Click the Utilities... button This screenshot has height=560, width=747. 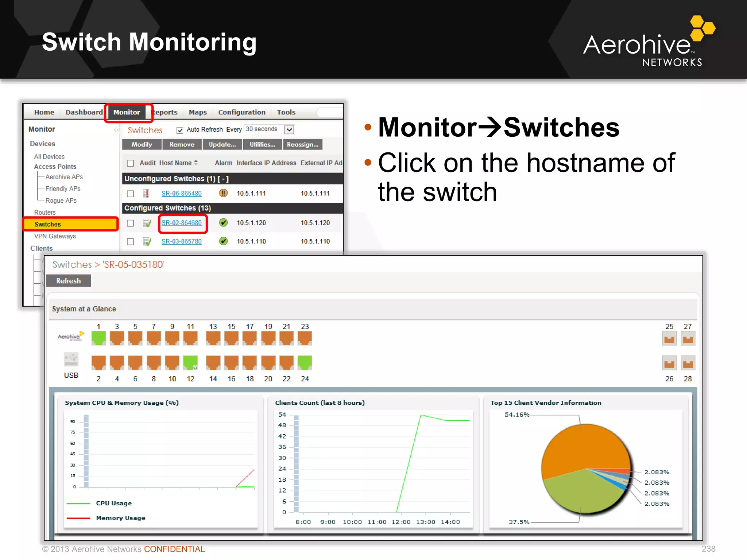(262, 144)
